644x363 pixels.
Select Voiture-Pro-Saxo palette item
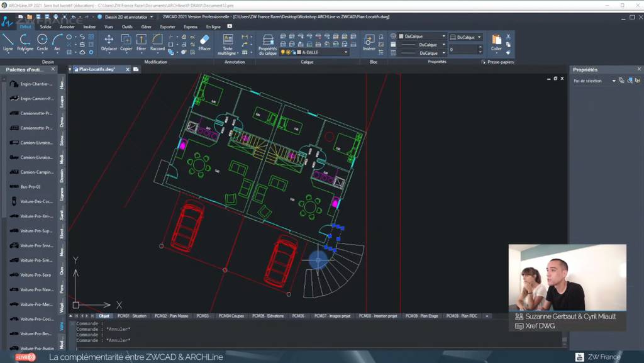(x=32, y=275)
